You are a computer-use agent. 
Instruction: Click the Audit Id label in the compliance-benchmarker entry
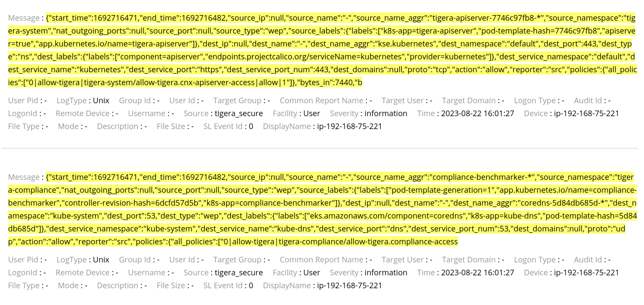588,260
